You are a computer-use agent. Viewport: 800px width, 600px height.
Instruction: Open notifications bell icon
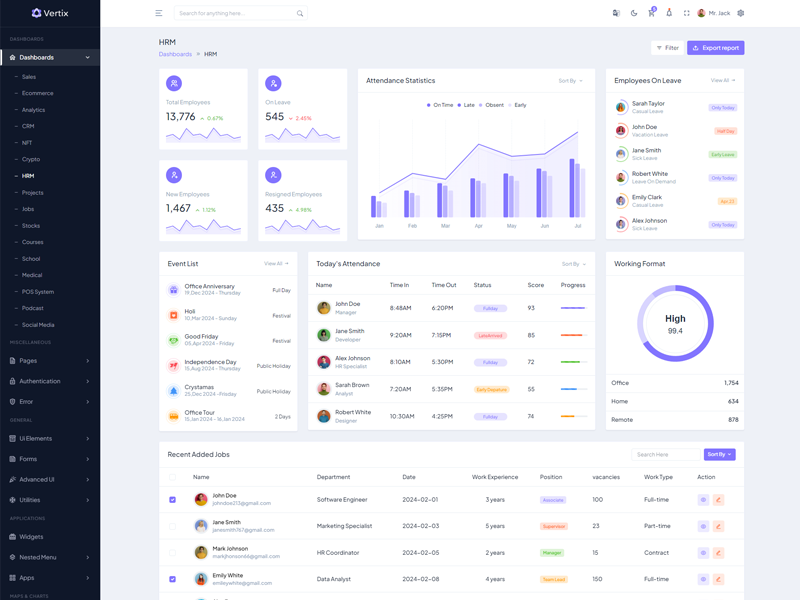click(669, 13)
